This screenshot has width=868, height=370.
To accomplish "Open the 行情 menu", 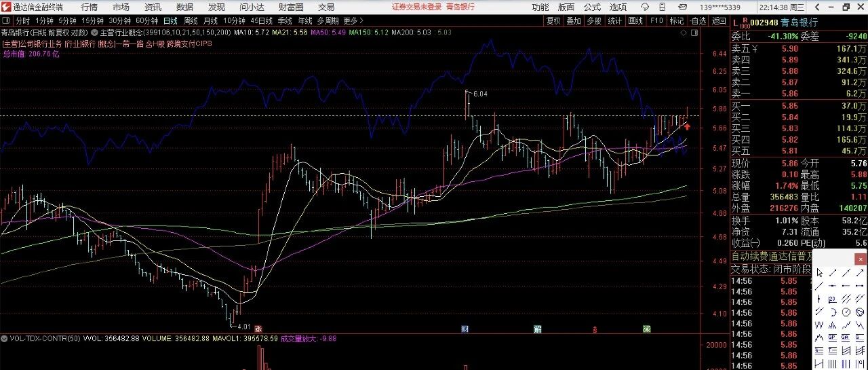I will (x=89, y=7).
